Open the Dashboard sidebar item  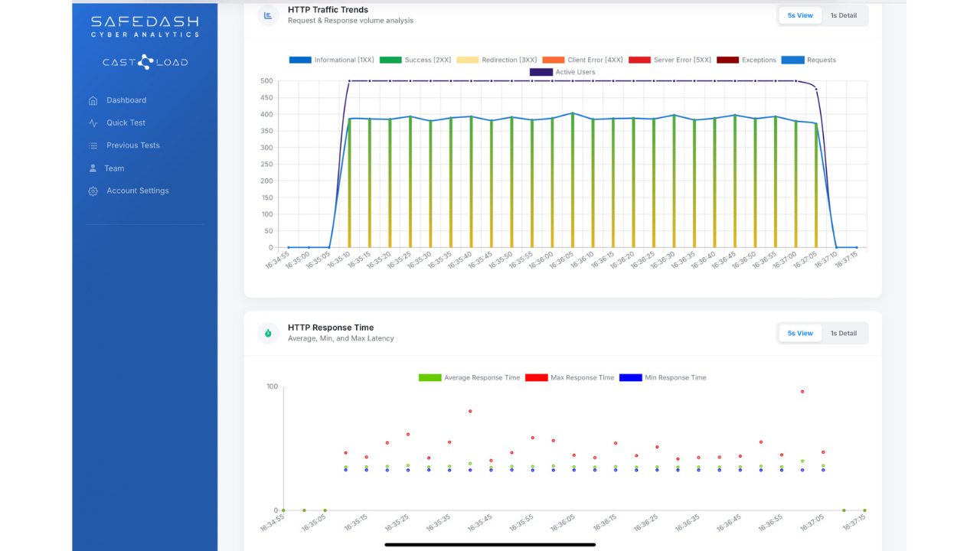tap(126, 100)
